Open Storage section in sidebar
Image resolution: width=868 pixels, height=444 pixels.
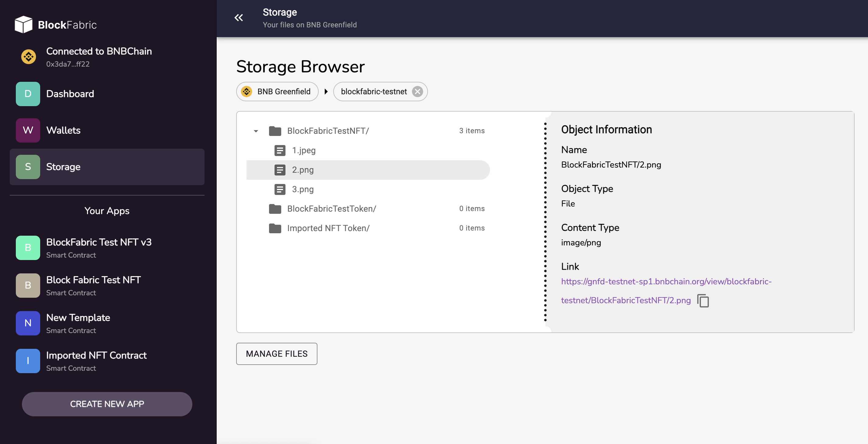pyautogui.click(x=107, y=167)
